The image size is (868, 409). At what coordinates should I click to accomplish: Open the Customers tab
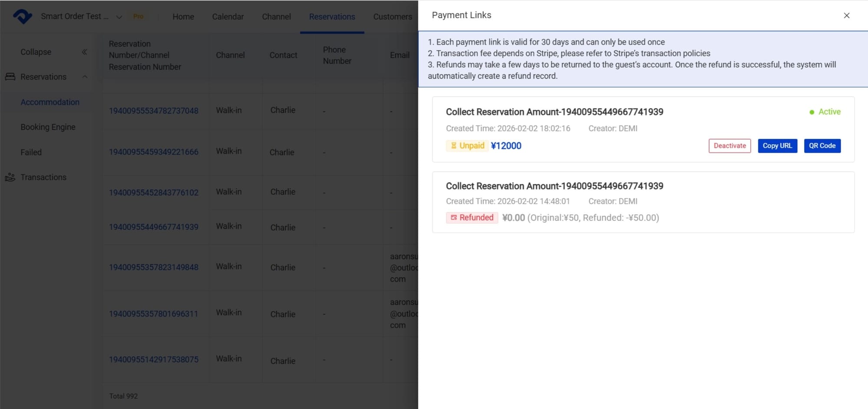click(x=392, y=16)
